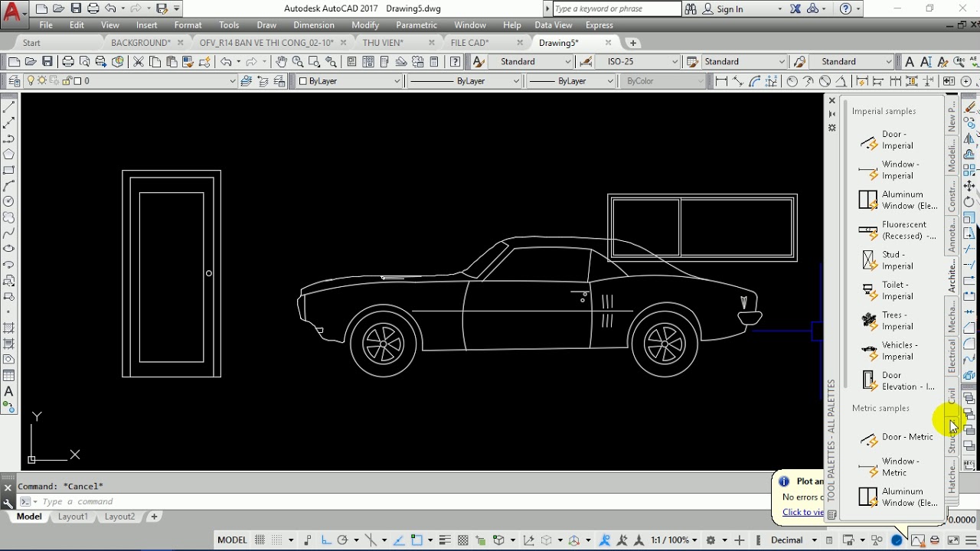Open the ISO-25 dimension style dropdown

coord(638,62)
